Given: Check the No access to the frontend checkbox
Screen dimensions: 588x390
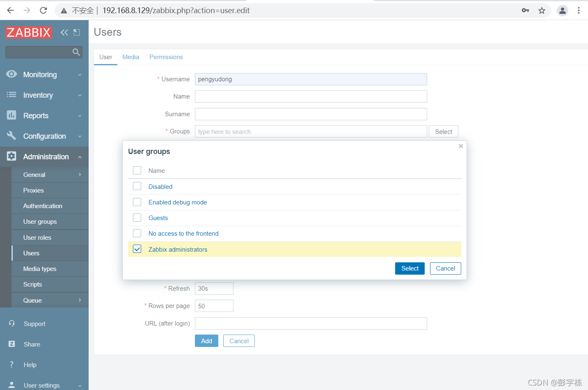Looking at the screenshot, I should (x=137, y=233).
